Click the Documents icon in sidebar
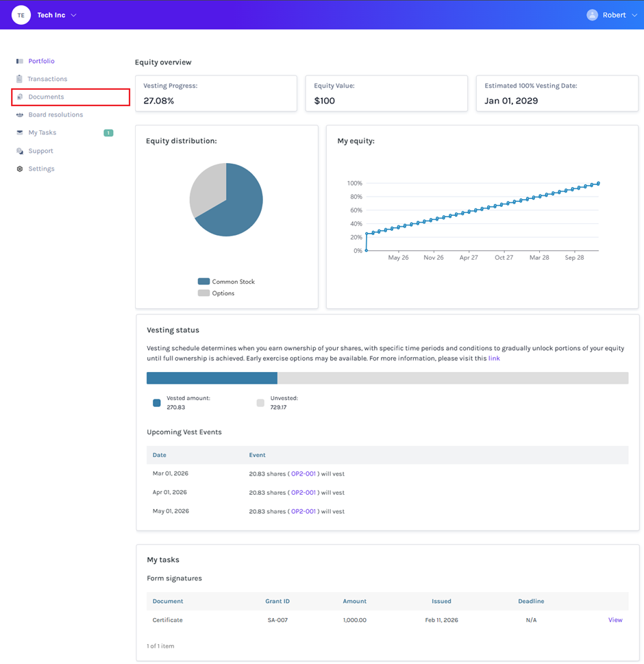The height and width of the screenshot is (664, 644). point(20,97)
